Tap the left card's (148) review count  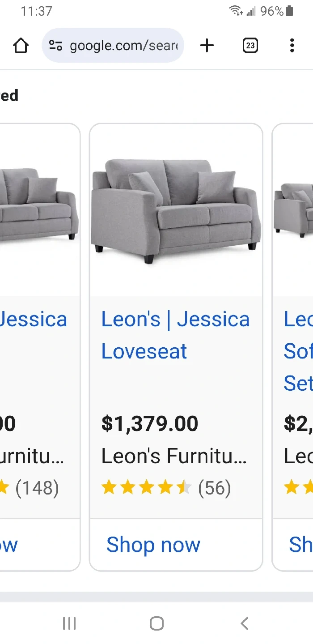point(37,488)
